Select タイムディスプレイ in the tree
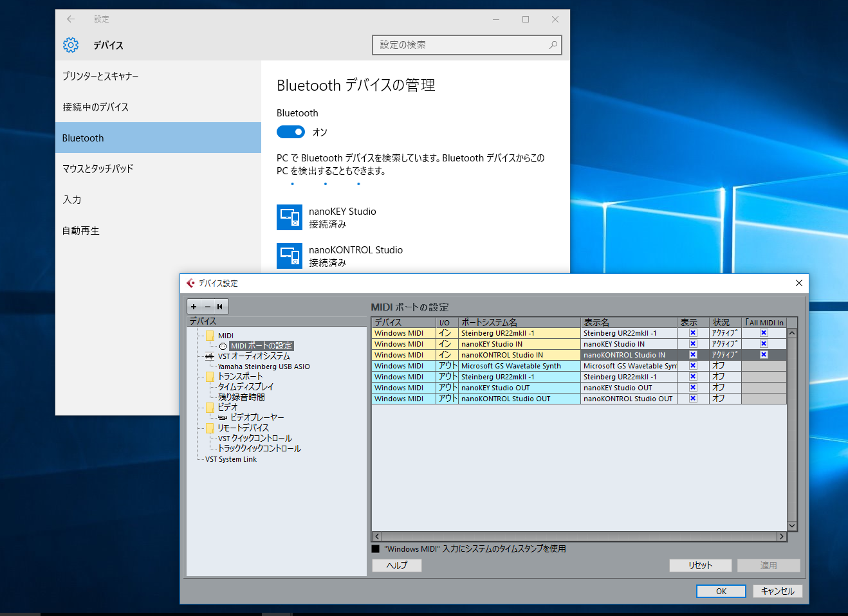 click(x=245, y=387)
